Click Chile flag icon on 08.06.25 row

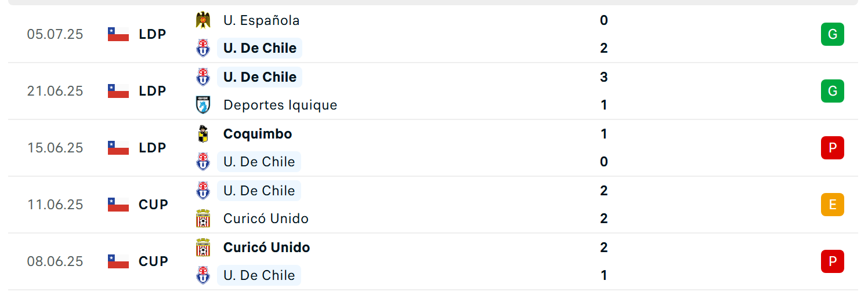click(x=118, y=261)
